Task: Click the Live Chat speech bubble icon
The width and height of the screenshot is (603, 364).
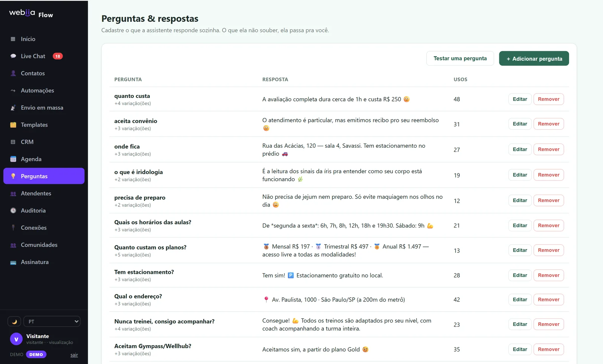Action: (13, 56)
